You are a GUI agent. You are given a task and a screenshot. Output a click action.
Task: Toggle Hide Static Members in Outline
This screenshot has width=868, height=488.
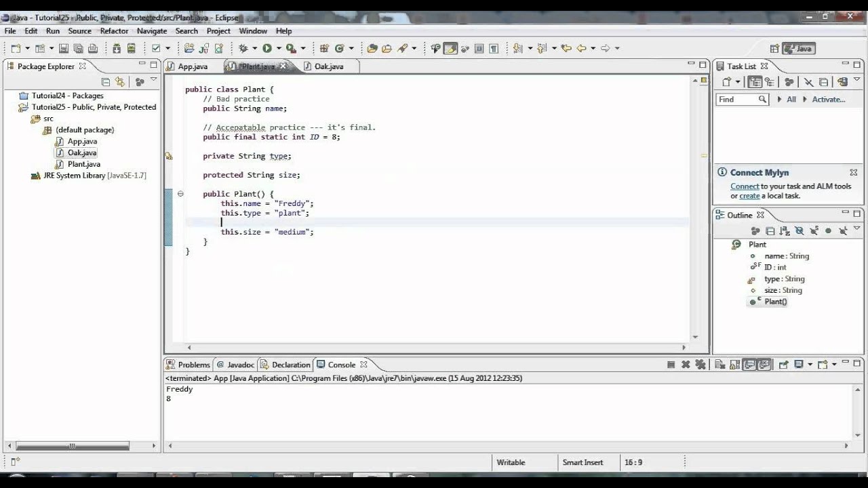[x=814, y=231]
